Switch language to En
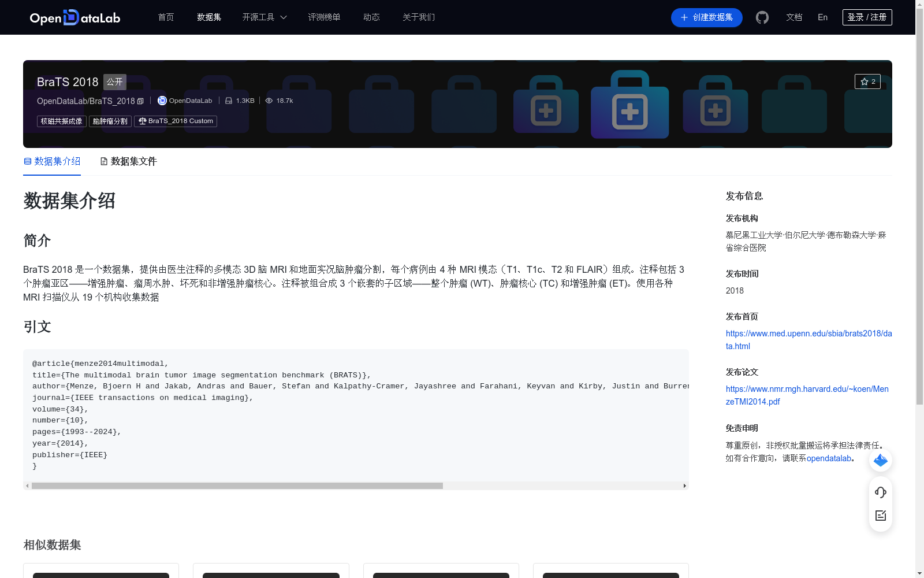Image resolution: width=924 pixels, height=578 pixels. pos(823,17)
